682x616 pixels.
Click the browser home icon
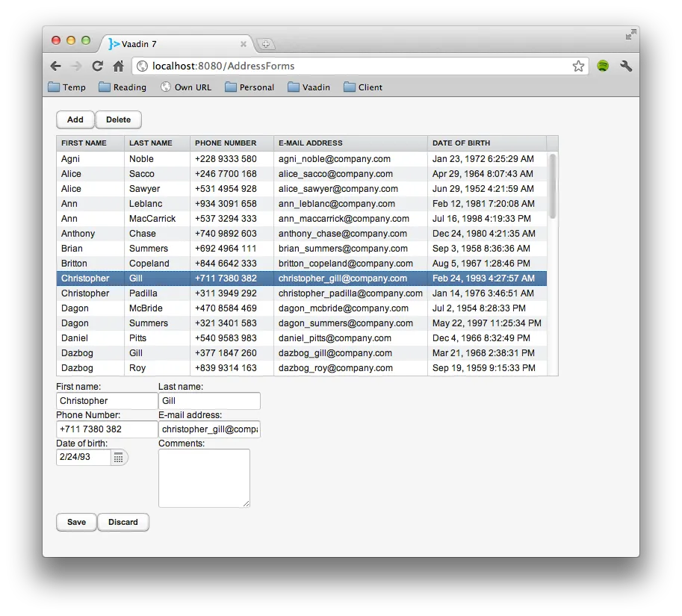click(120, 66)
